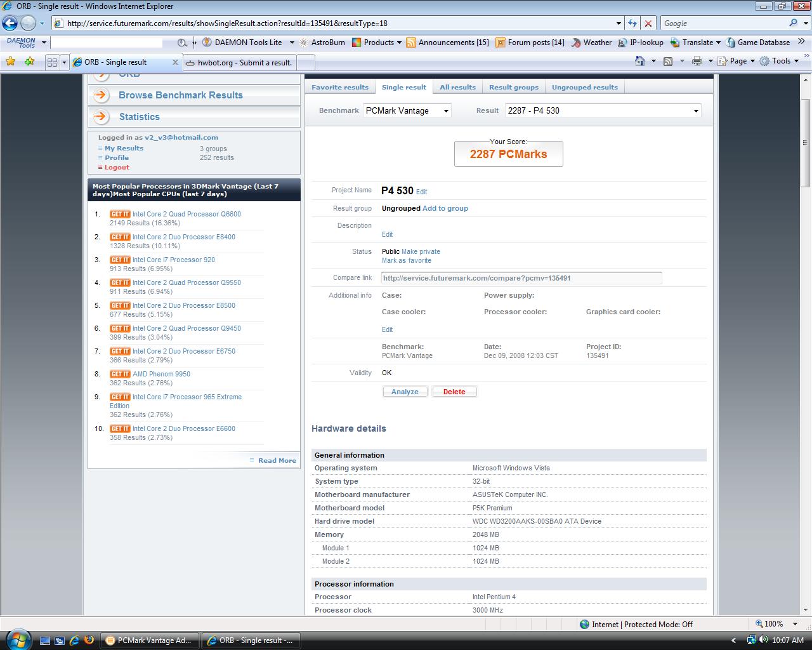Open the Result 2287 - P4 530 dropdown

[603, 110]
